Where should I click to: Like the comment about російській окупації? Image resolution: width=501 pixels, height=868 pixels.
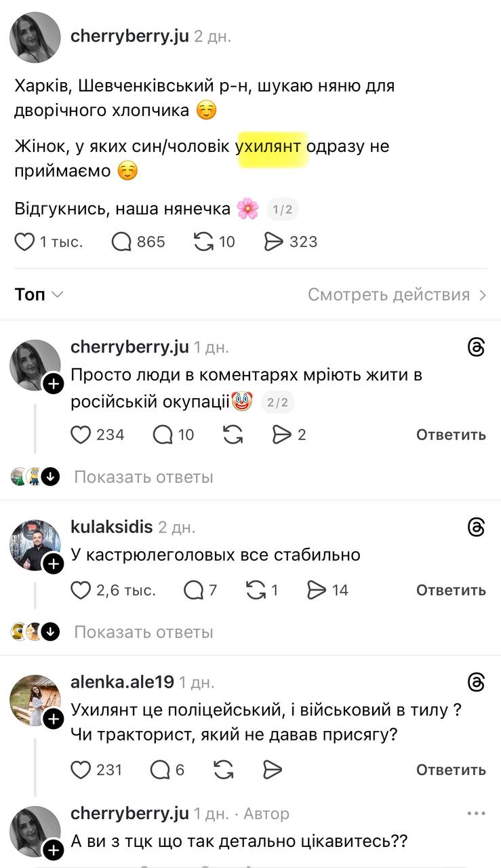[x=81, y=435]
